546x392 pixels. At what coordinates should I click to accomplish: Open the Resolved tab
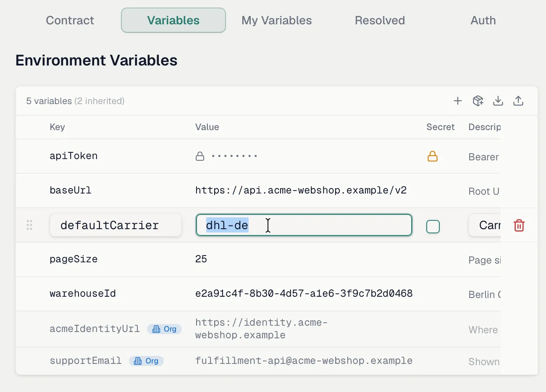coord(380,20)
